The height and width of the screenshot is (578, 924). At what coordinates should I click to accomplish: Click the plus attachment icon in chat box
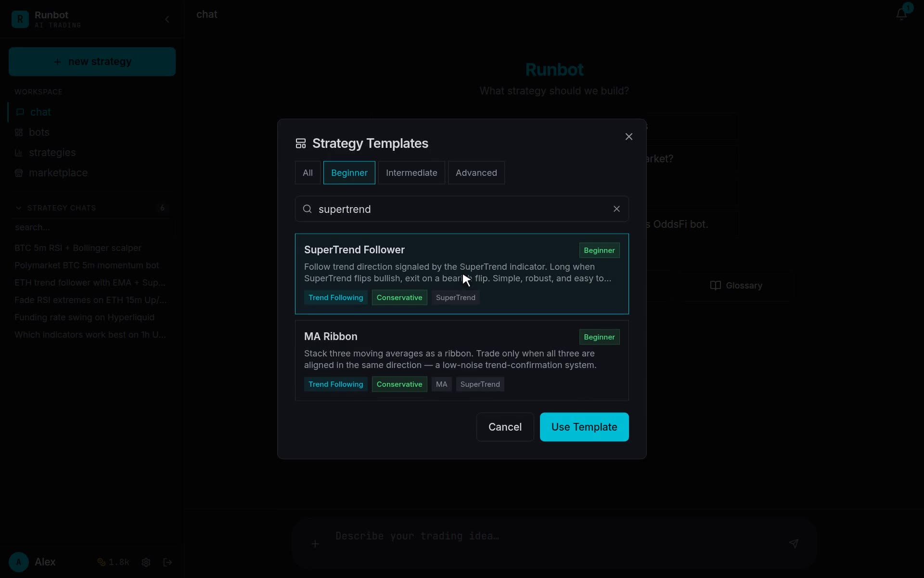315,544
